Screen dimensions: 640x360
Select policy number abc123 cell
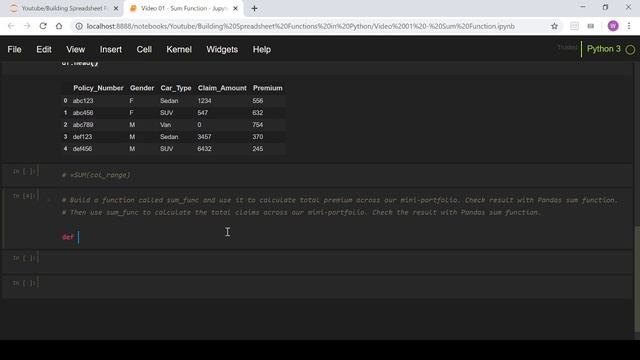[x=83, y=100]
